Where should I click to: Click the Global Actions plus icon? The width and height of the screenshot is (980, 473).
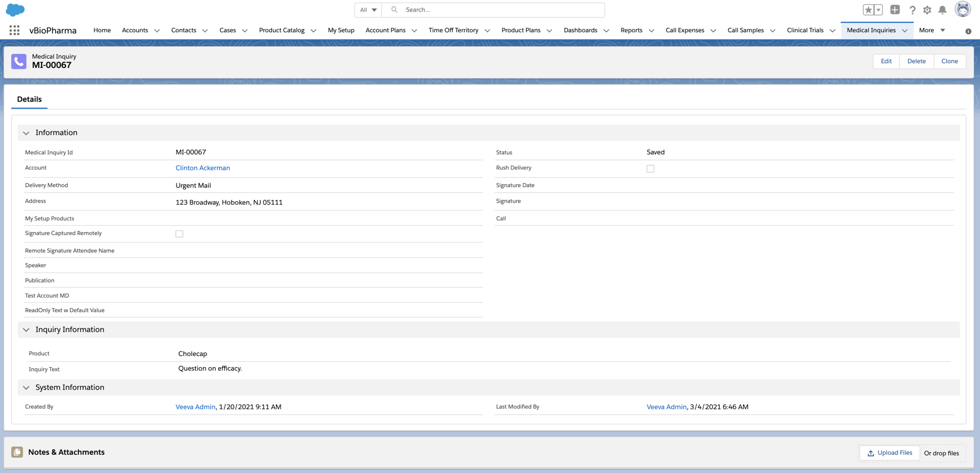pyautogui.click(x=895, y=10)
